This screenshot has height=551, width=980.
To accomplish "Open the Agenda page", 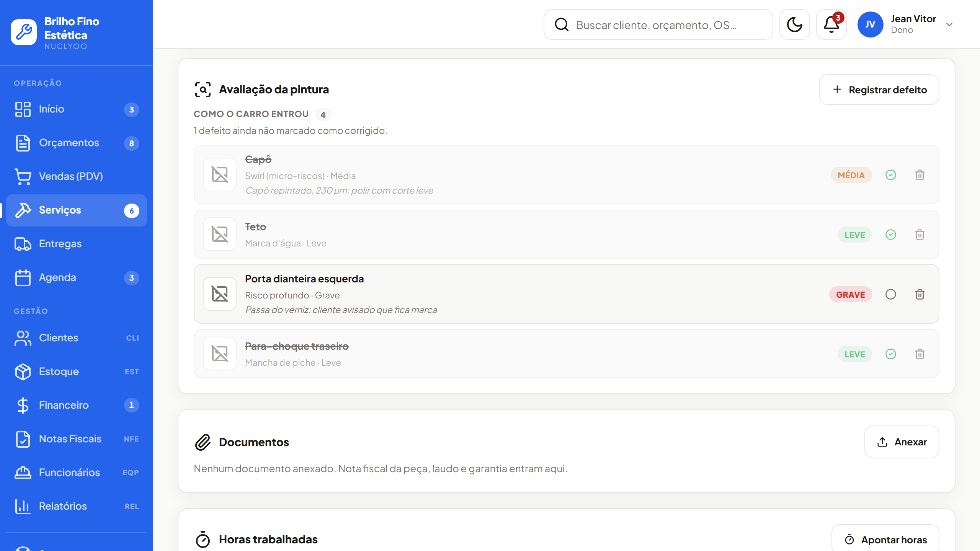I will pos(77,277).
